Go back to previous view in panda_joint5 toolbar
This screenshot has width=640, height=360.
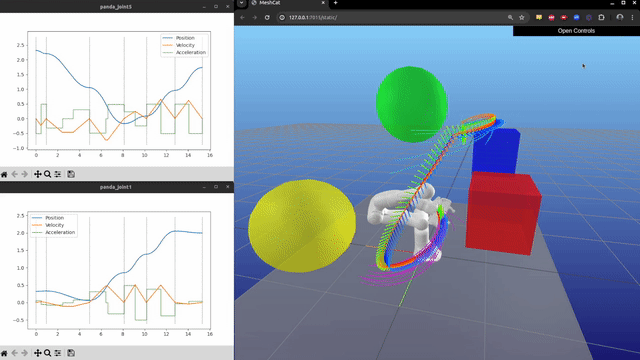tap(15, 174)
